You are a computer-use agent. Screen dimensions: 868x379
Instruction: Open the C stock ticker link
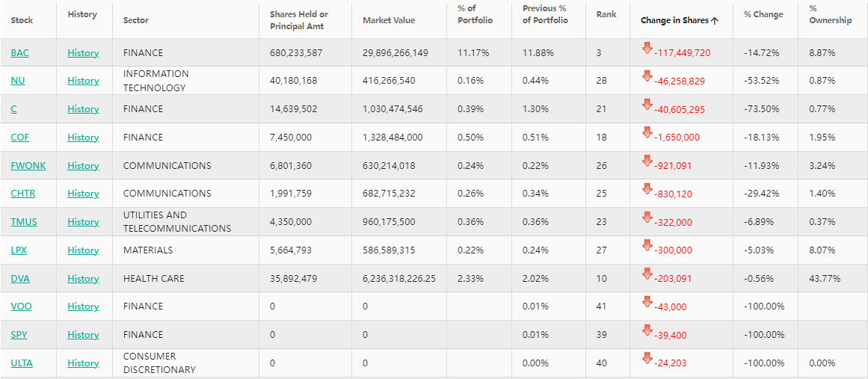[x=14, y=109]
